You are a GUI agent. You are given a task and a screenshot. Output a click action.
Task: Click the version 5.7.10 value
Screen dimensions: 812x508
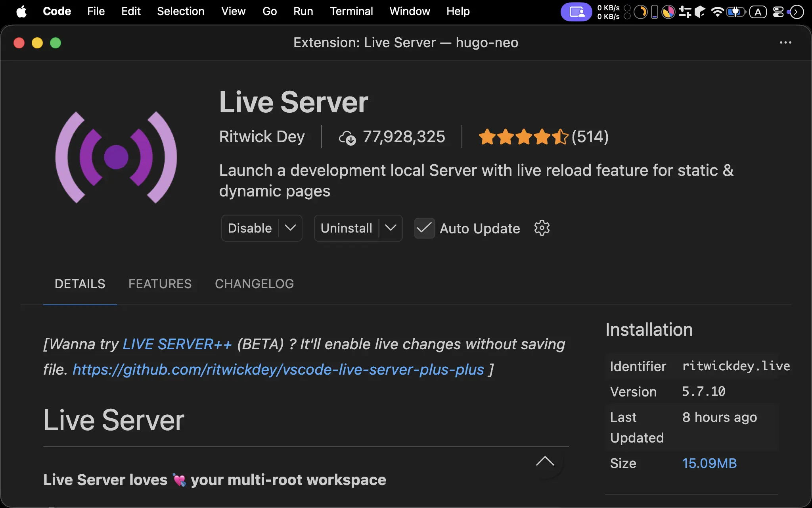point(704,391)
